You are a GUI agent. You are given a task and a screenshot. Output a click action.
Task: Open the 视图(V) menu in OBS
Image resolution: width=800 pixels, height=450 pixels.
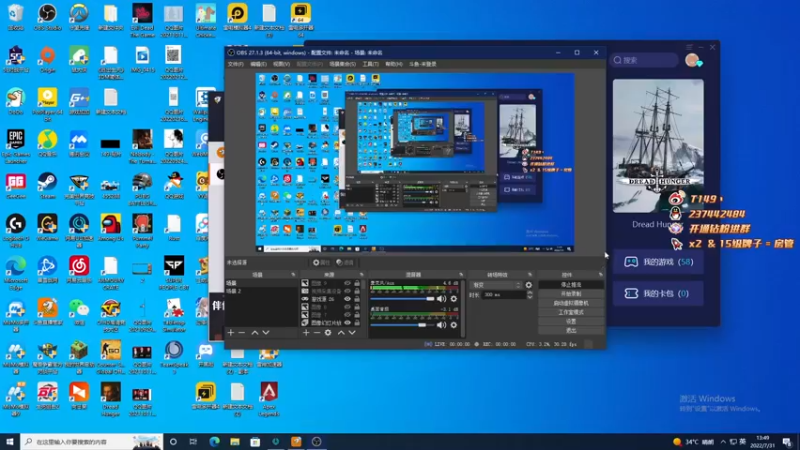[x=281, y=64]
